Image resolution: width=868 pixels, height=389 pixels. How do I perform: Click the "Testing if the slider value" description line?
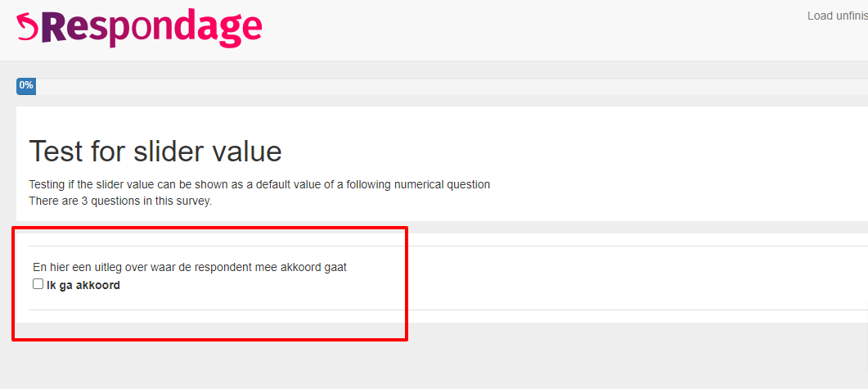pos(259,184)
